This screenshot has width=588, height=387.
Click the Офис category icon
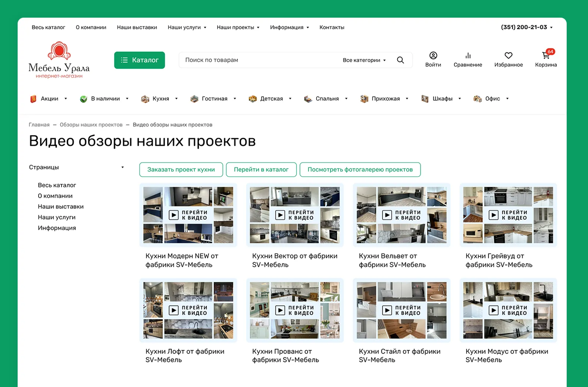click(x=477, y=99)
